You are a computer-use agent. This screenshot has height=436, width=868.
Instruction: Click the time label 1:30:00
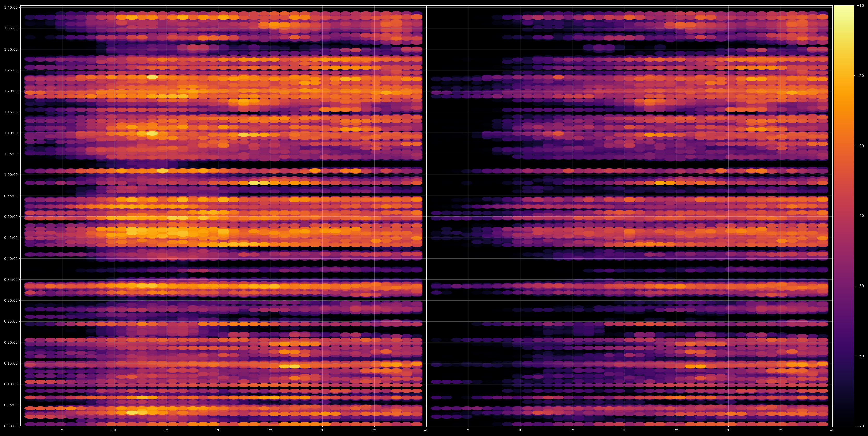pos(11,49)
